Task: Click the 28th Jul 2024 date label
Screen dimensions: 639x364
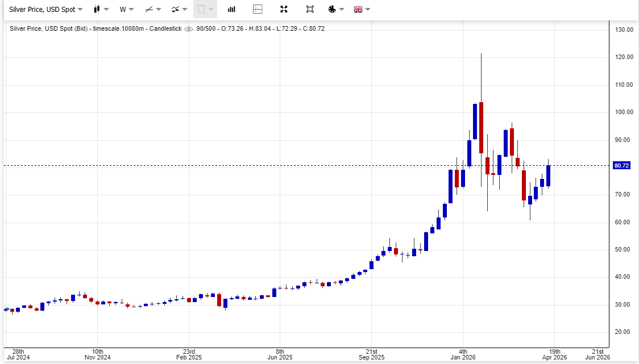Action: [x=18, y=354]
